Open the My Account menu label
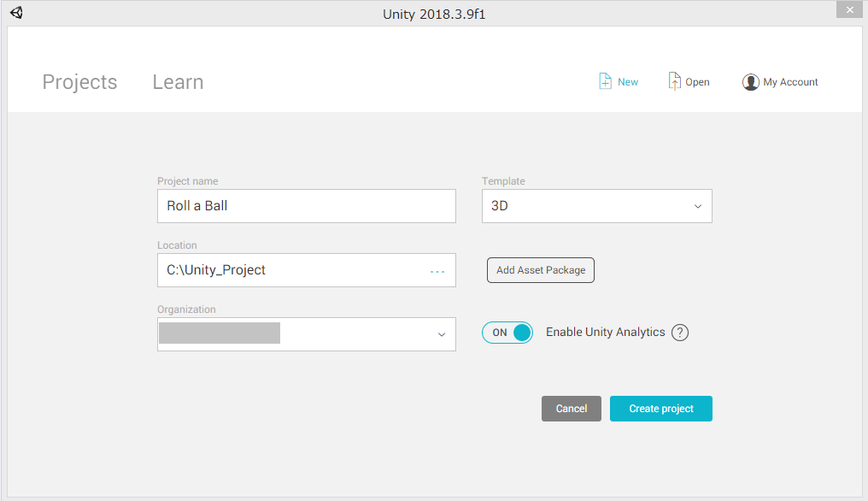This screenshot has height=501, width=868. pyautogui.click(x=790, y=82)
